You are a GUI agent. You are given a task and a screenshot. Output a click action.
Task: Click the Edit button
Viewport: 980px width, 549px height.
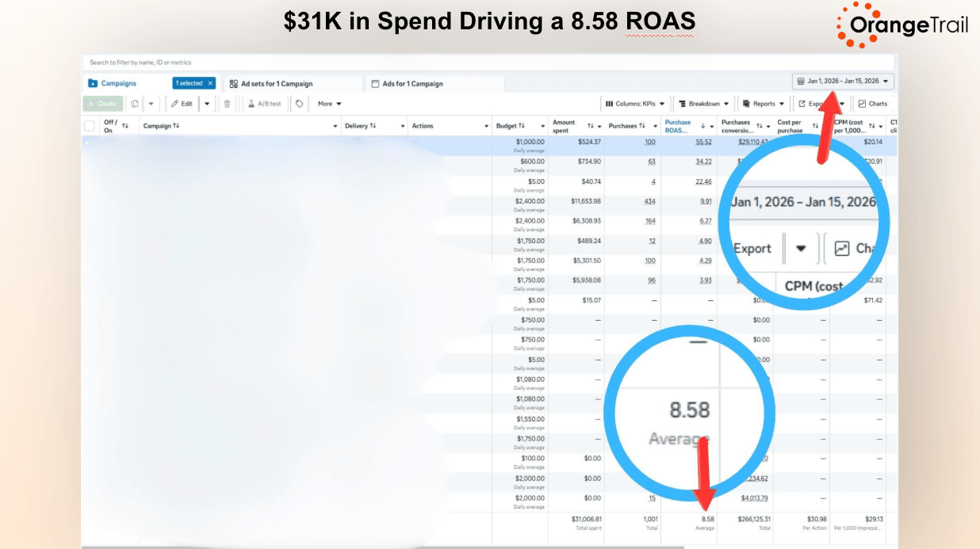coord(182,104)
